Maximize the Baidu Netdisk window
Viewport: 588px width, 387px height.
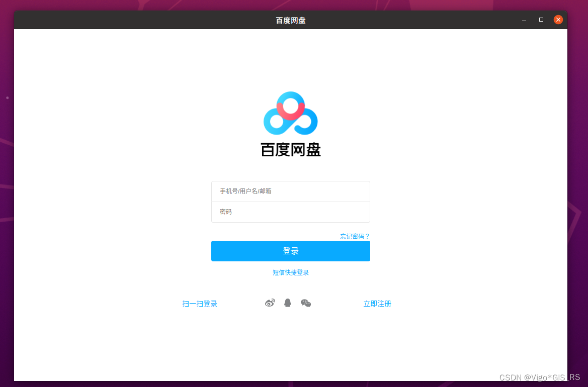[541, 20]
